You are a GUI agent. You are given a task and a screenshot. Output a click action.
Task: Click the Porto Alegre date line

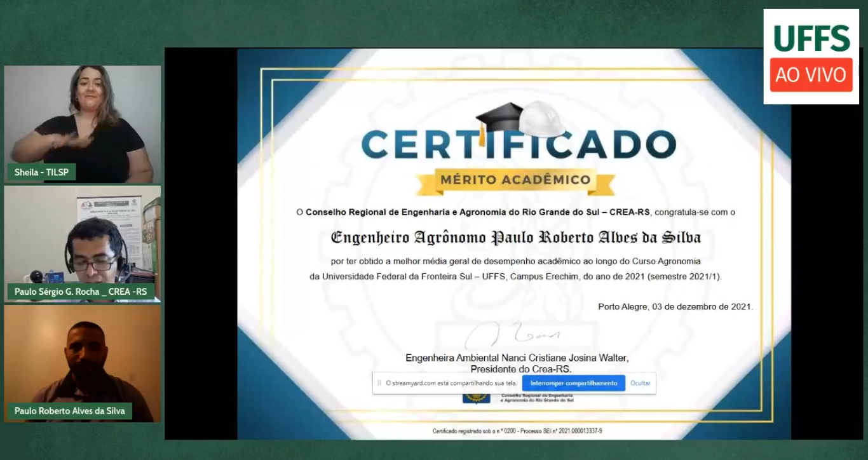click(x=675, y=307)
